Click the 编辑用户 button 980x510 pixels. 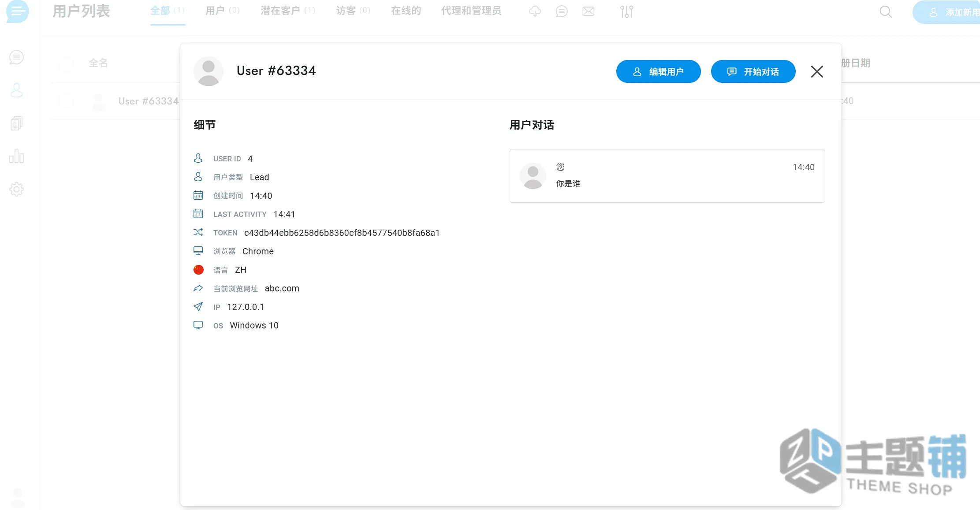659,71
